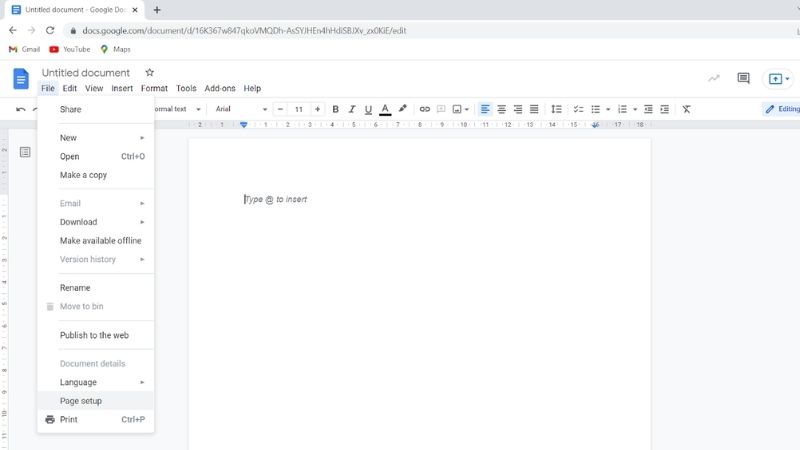Click the font size input field

[298, 109]
